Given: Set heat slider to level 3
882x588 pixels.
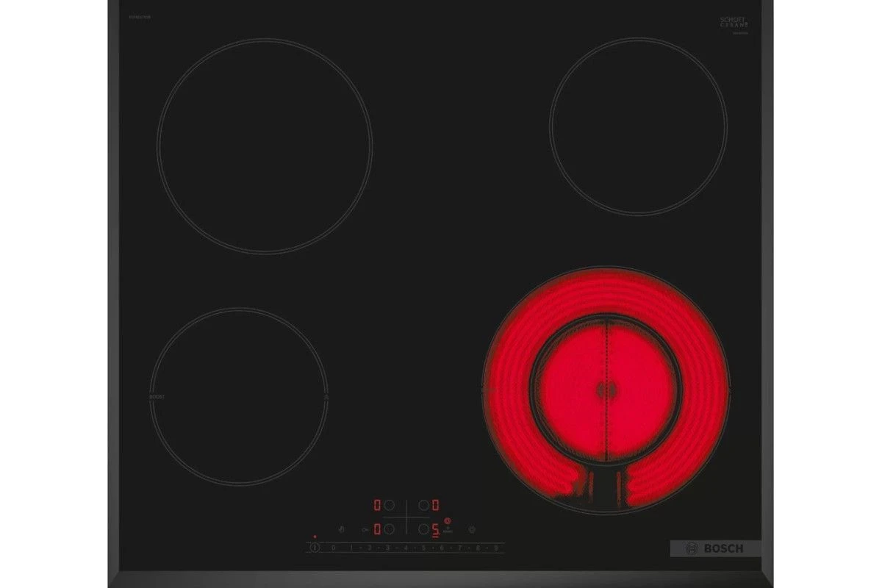Looking at the screenshot, I should pyautogui.click(x=387, y=548).
